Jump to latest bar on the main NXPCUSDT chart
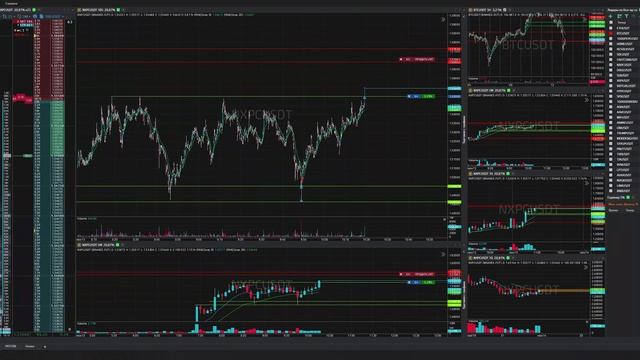Viewport: 640px width, 360px height. pos(443,19)
